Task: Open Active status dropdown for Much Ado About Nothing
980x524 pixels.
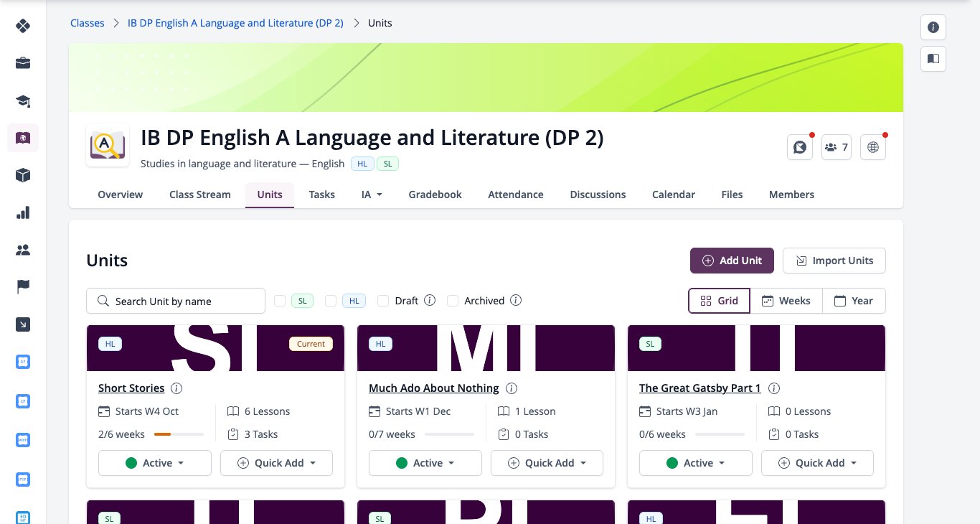Action: (x=425, y=463)
